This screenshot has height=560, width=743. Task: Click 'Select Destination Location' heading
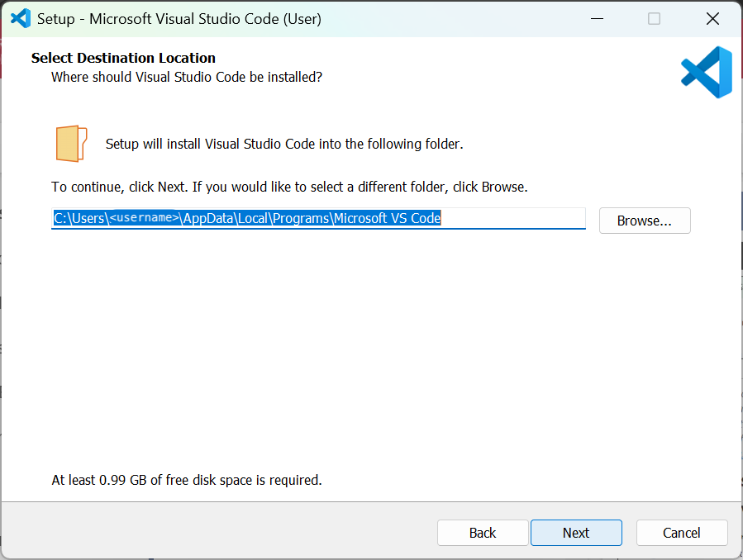(123, 58)
